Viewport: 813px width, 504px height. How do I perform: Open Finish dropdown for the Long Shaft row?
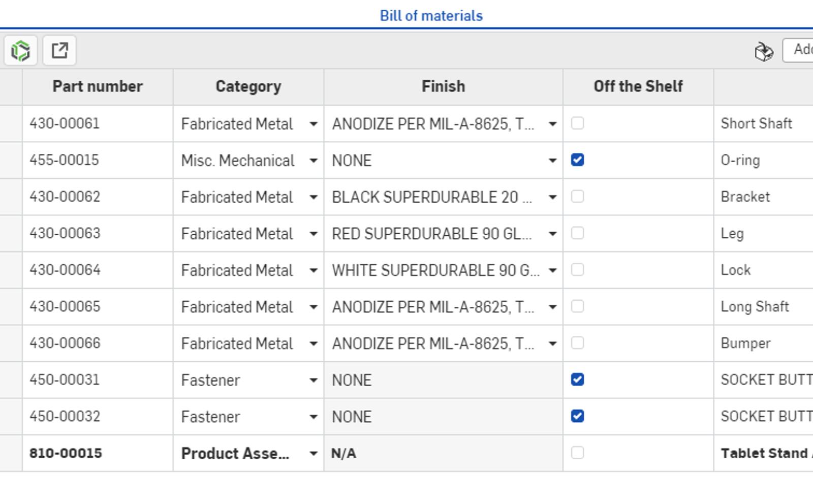tap(553, 306)
